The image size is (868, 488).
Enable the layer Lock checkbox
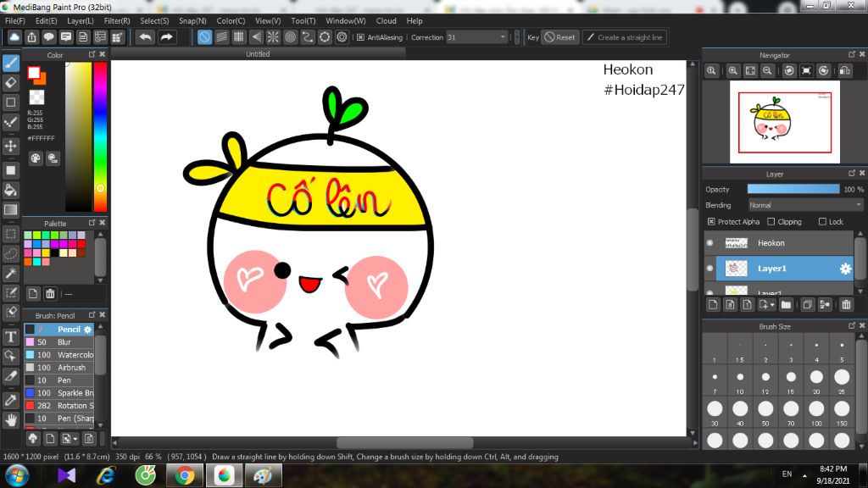point(822,222)
